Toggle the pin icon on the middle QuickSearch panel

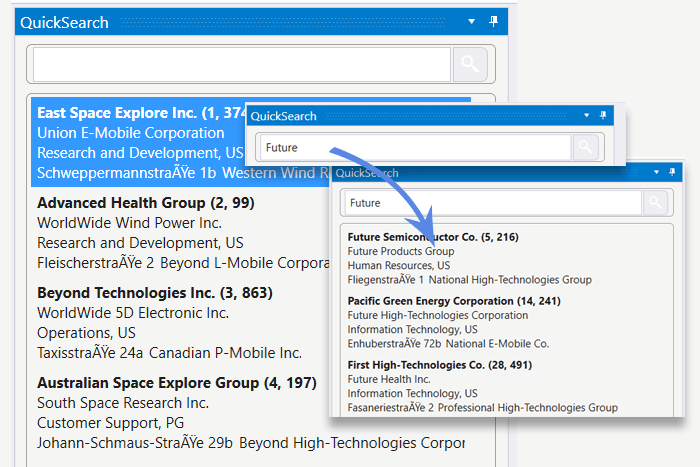[603, 116]
